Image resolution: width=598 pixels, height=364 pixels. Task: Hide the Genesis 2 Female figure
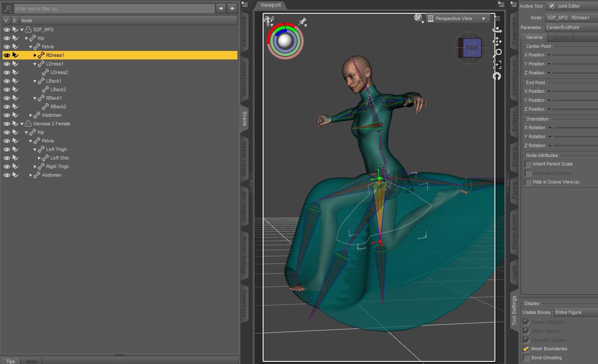[x=7, y=124]
